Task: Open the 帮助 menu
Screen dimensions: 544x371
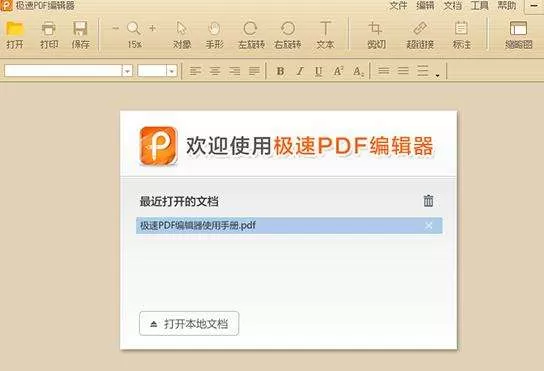Action: coord(507,6)
